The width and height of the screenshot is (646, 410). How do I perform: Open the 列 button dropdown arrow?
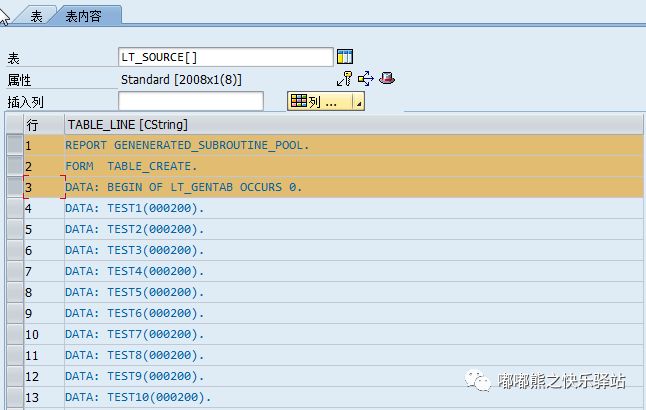(x=359, y=101)
